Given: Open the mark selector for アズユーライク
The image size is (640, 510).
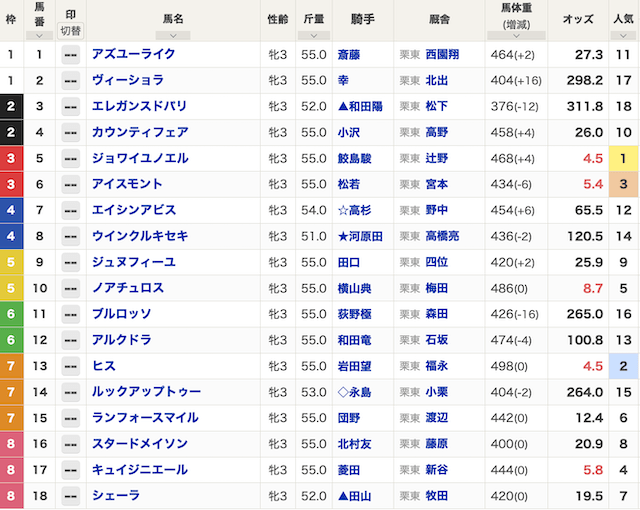Looking at the screenshot, I should coord(70,55).
